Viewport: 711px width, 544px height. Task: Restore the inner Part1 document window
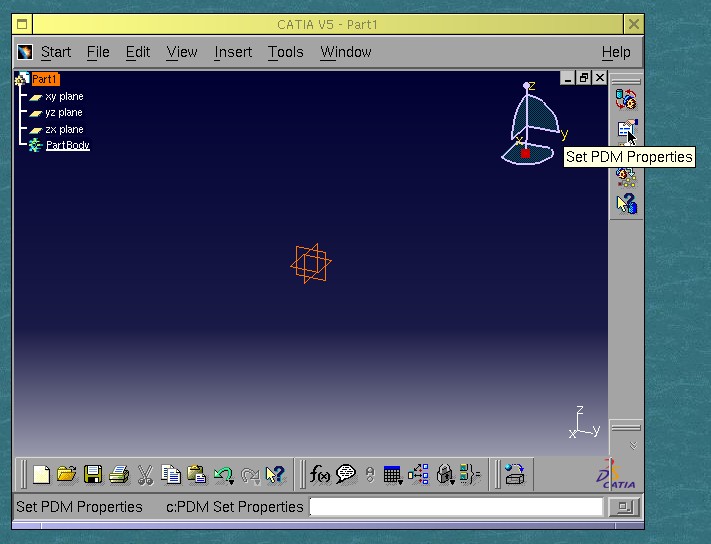click(x=584, y=78)
